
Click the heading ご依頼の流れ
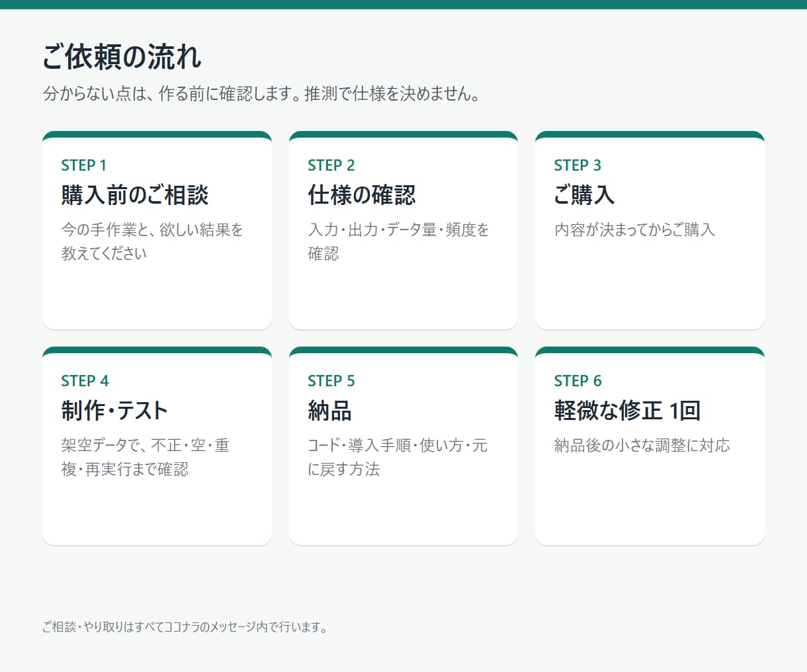pyautogui.click(x=122, y=57)
